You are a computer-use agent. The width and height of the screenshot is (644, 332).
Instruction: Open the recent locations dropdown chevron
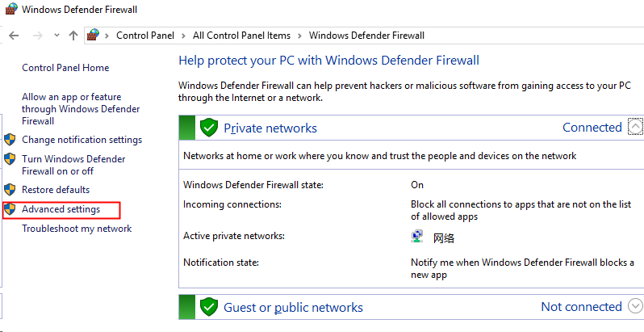click(56, 36)
